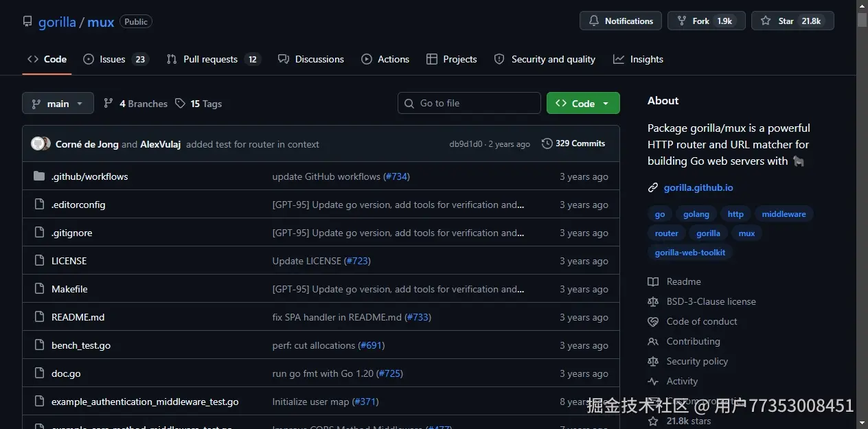Viewport: 868px width, 429px height.
Task: Open the .editorconfig file
Action: 78,205
